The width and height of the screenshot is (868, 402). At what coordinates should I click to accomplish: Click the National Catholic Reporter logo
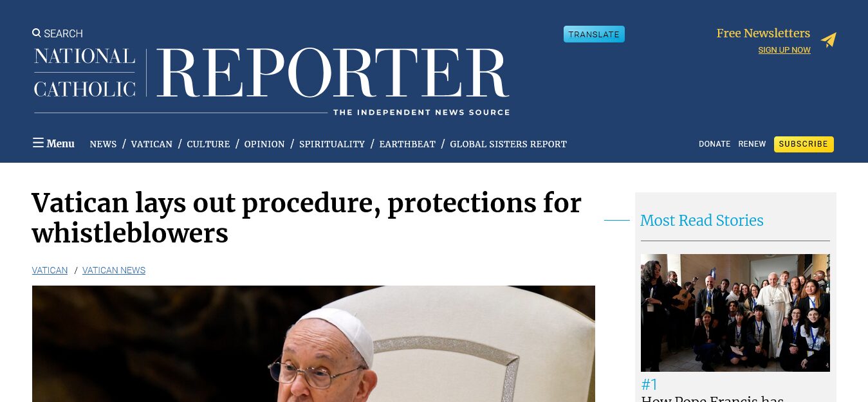(x=272, y=81)
